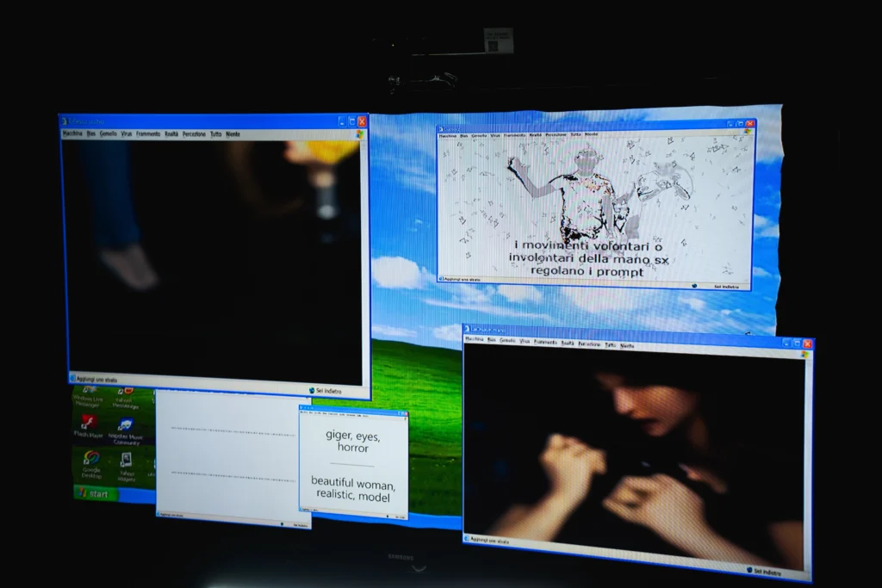Open Bias menu in top-left window
This screenshot has width=882, height=588.
(x=90, y=133)
